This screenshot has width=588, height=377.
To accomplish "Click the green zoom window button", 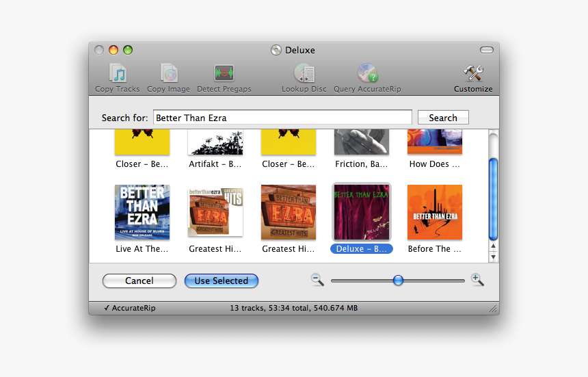I will pyautogui.click(x=128, y=50).
